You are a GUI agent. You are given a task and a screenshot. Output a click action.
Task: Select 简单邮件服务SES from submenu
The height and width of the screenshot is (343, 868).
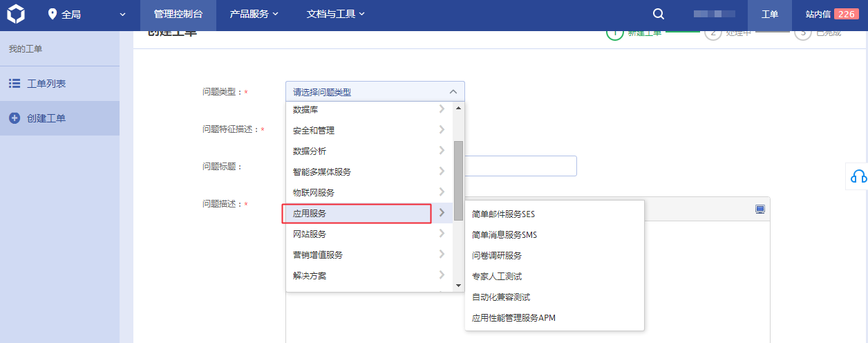(x=503, y=214)
